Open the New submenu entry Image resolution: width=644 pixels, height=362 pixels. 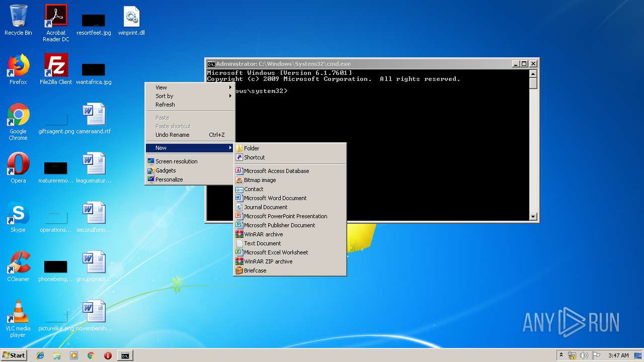190,148
